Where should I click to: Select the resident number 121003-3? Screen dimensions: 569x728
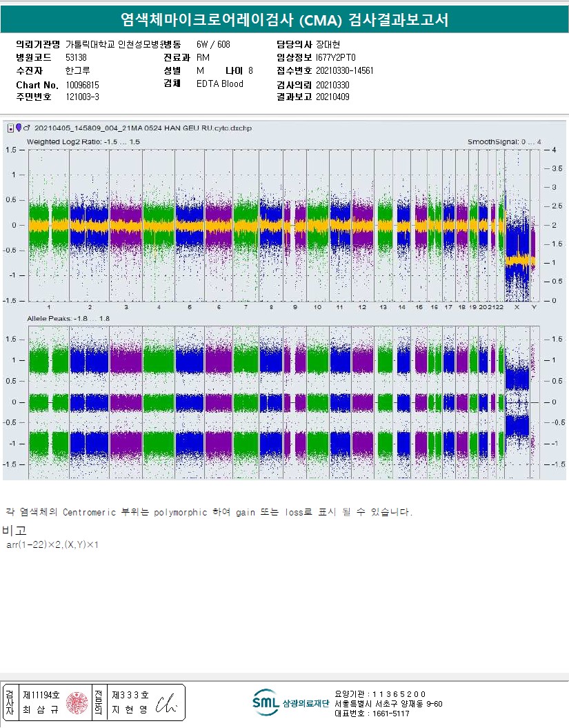[x=82, y=97]
